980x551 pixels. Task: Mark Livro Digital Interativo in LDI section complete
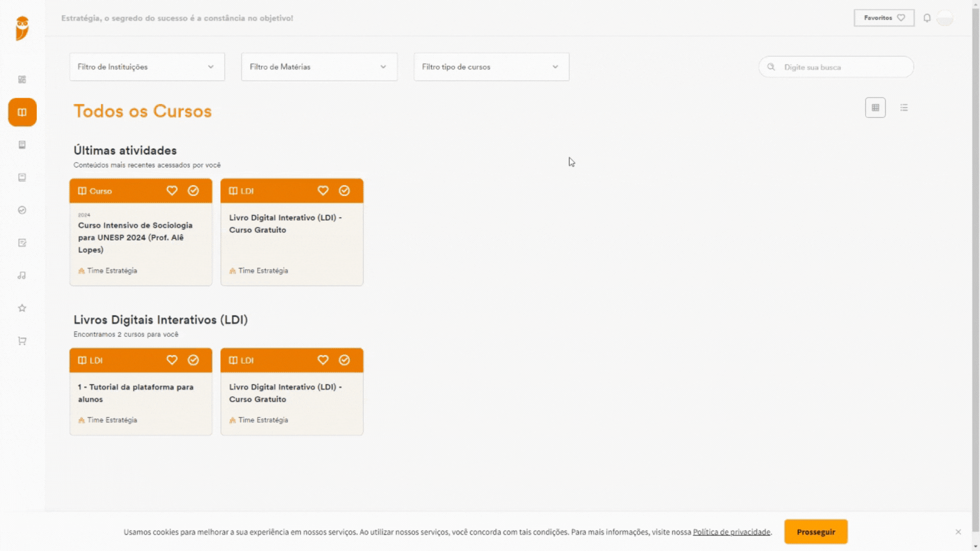click(x=345, y=360)
